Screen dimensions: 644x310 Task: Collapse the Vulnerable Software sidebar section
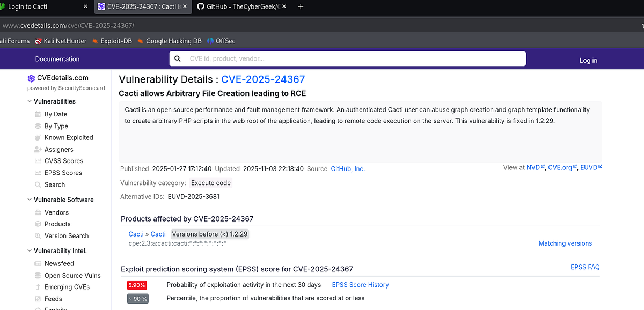point(30,200)
